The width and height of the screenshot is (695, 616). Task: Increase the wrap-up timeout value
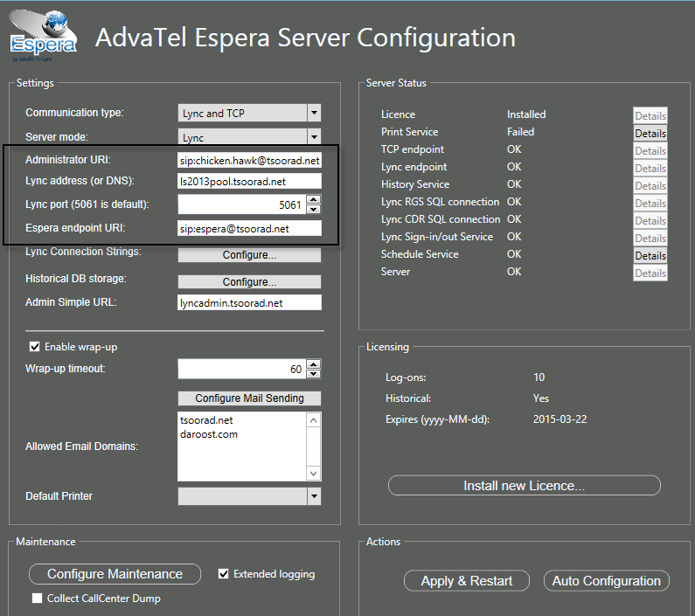click(314, 363)
